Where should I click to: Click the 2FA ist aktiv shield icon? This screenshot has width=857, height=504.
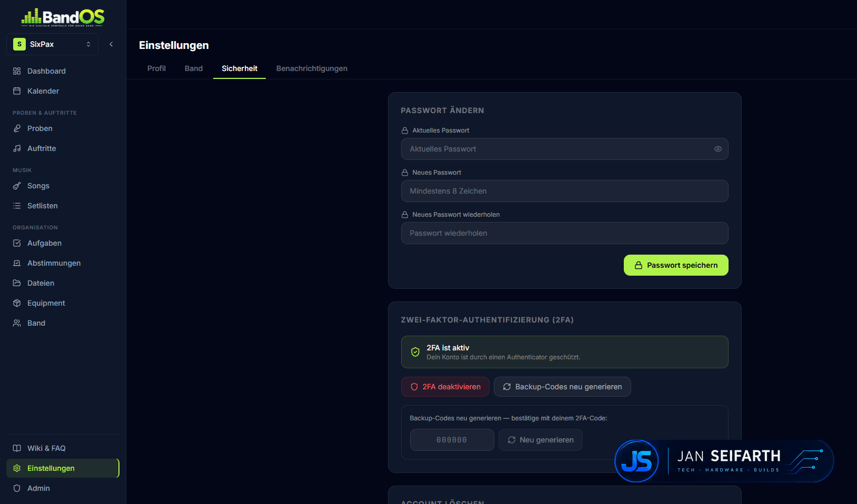[415, 352]
